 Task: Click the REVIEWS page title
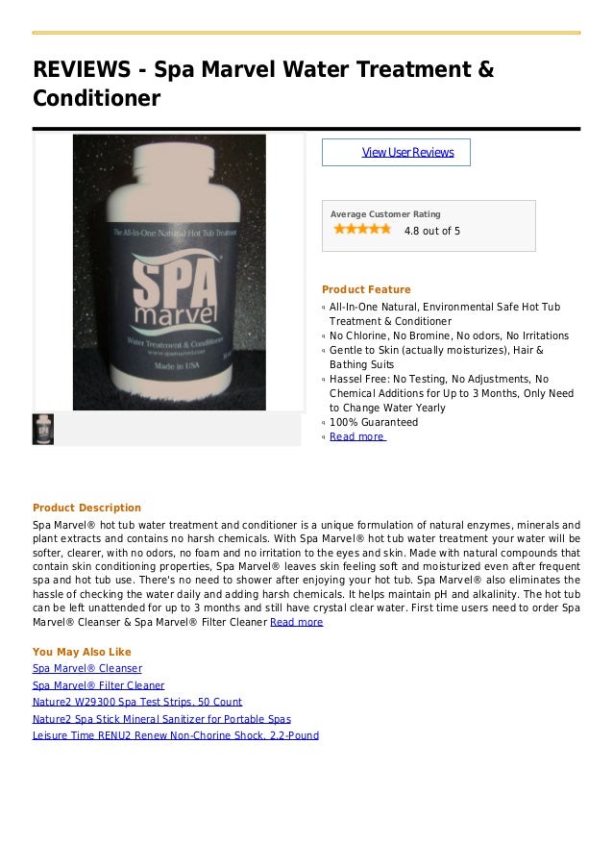click(263, 84)
